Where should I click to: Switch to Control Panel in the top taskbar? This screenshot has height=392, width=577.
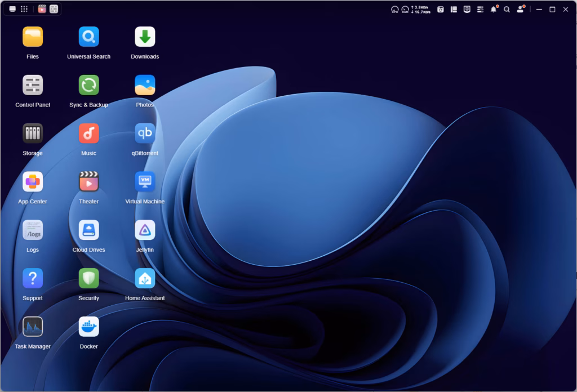click(54, 9)
